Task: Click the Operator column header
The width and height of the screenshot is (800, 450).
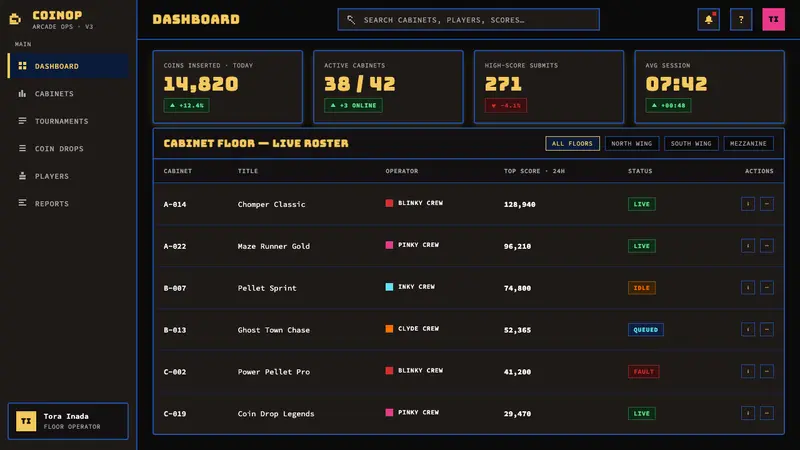Action: tap(402, 171)
